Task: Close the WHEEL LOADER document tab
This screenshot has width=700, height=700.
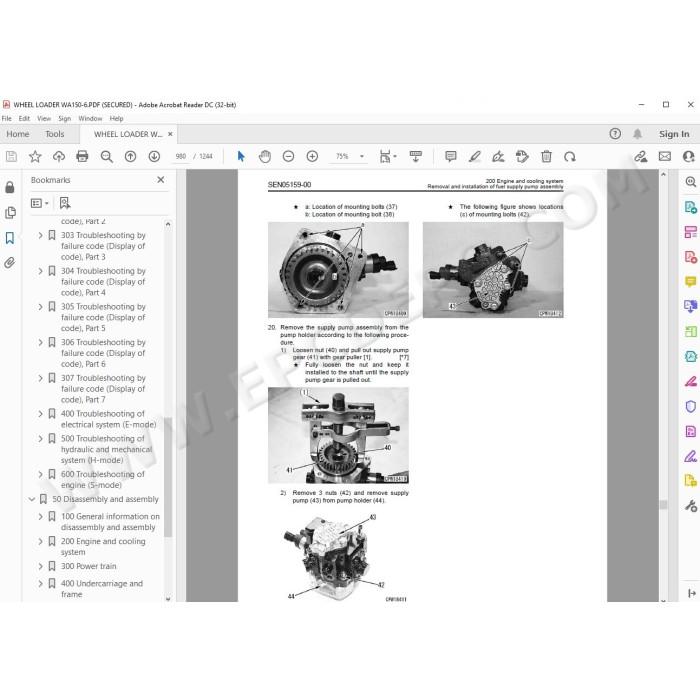Action: (x=170, y=134)
